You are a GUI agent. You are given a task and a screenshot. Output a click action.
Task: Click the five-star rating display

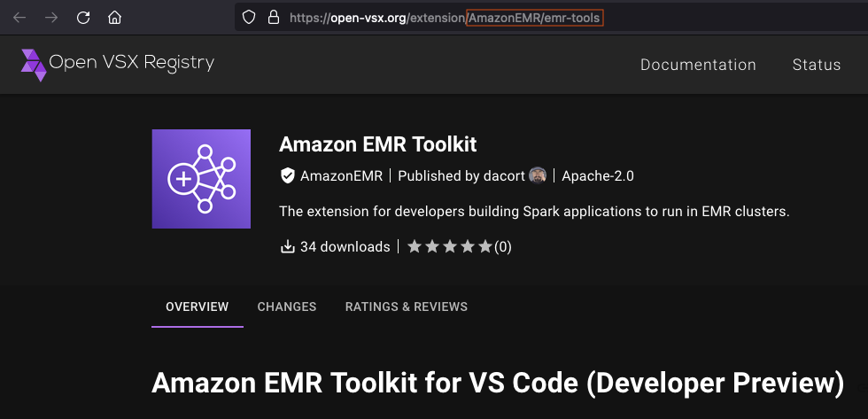point(449,247)
